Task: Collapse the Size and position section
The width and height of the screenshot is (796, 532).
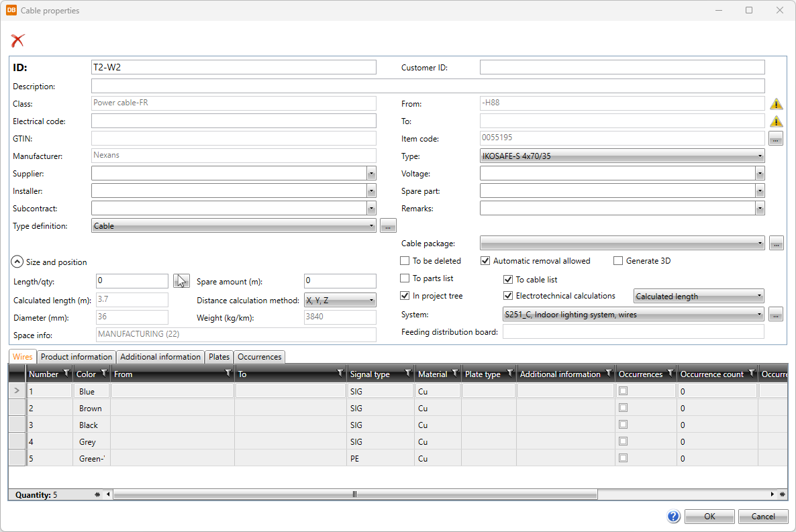Action: tap(17, 262)
